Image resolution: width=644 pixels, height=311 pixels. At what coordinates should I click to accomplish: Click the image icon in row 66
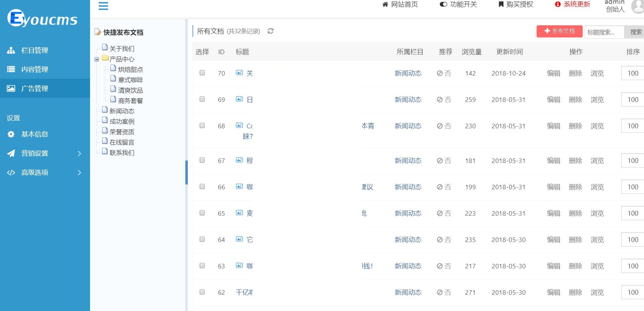point(239,187)
